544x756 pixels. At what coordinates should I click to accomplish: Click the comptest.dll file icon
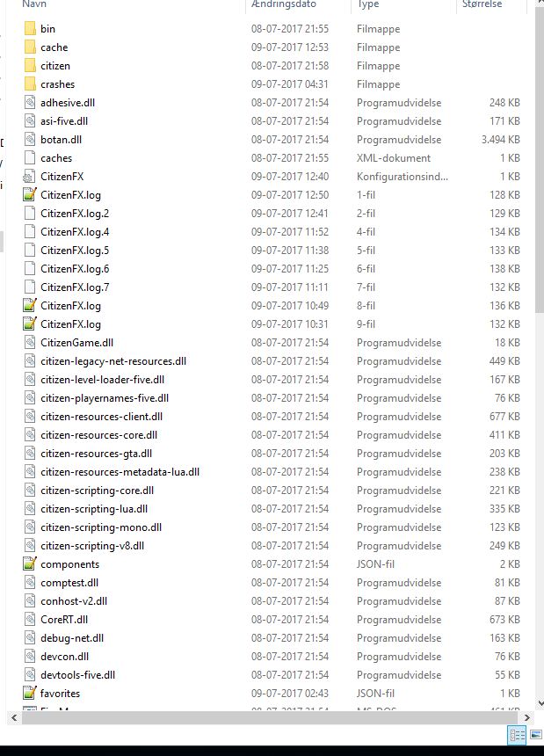coord(29,583)
